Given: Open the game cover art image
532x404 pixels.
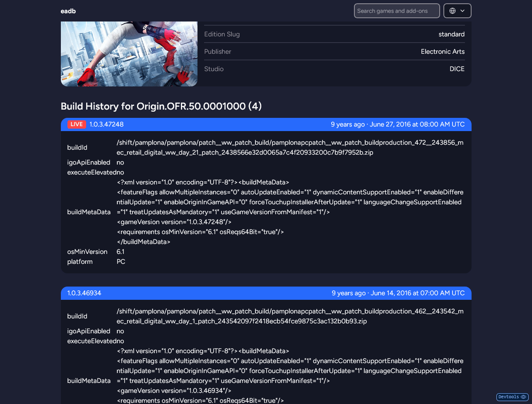Looking at the screenshot, I should click(x=129, y=54).
